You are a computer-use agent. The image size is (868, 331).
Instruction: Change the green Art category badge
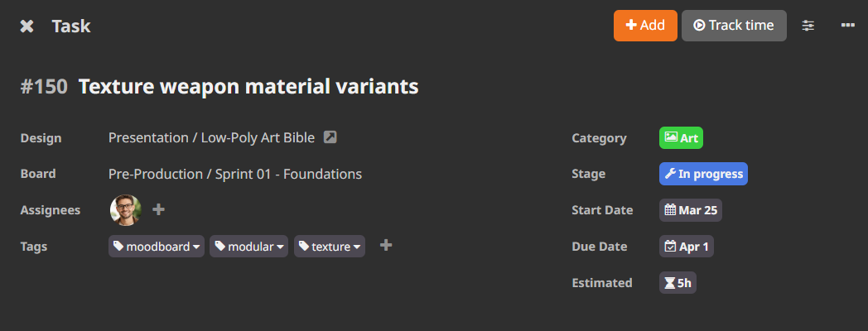point(681,138)
